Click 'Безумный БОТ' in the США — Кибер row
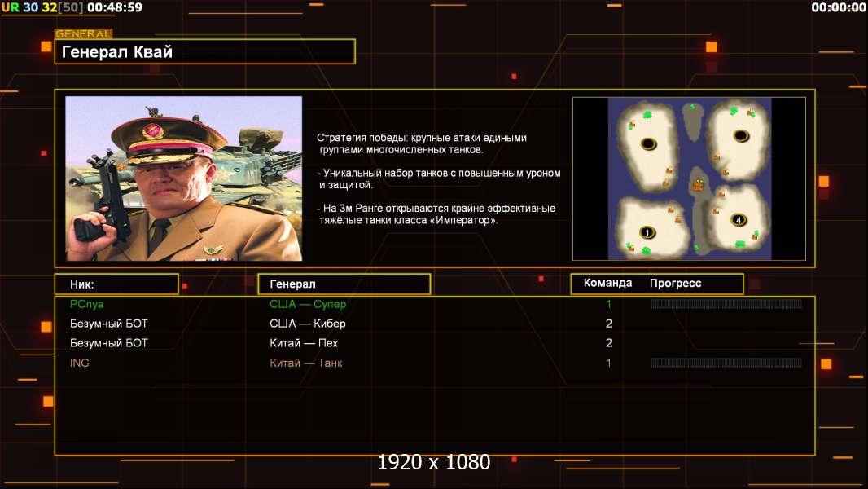This screenshot has height=489, width=868. coord(108,324)
